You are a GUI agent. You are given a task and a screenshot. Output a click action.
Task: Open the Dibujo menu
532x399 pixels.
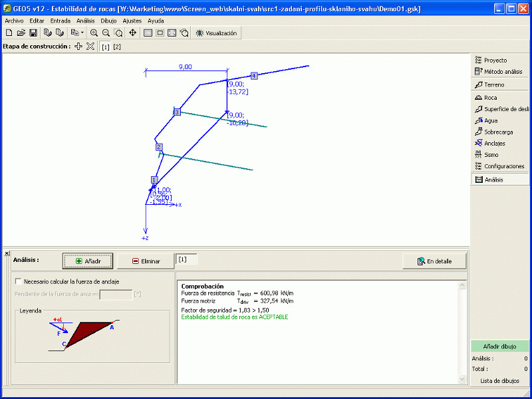108,21
